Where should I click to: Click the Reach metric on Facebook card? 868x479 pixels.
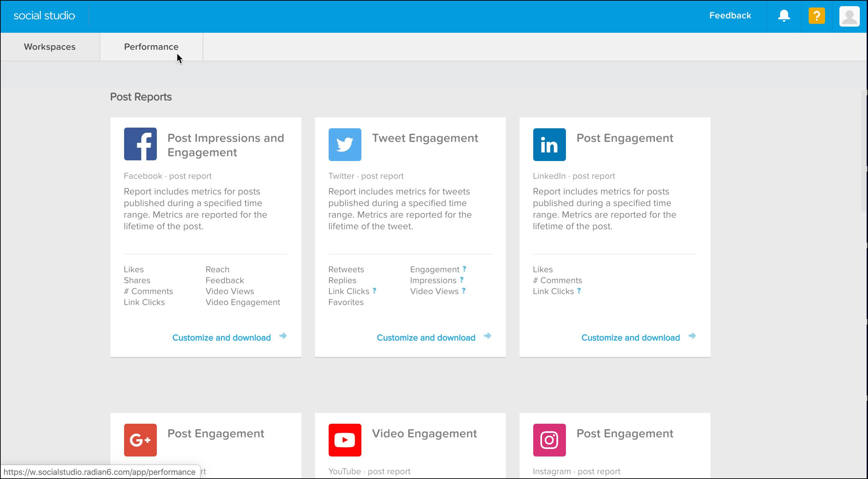point(218,270)
